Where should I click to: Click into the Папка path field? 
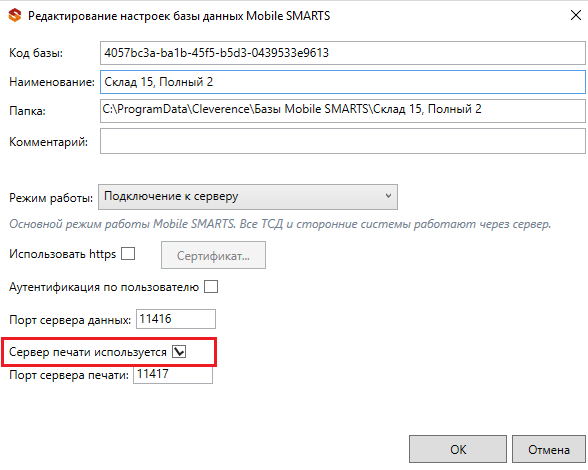pos(342,111)
